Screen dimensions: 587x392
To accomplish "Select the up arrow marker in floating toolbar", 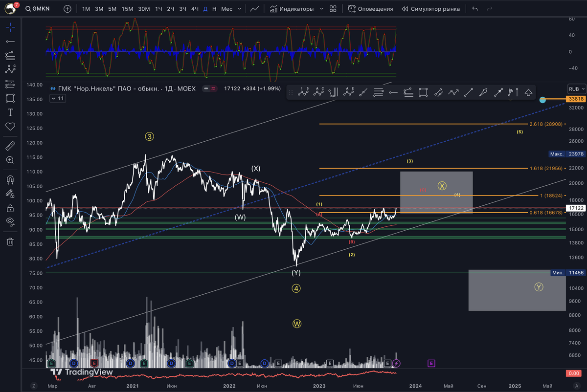I will [x=528, y=91].
